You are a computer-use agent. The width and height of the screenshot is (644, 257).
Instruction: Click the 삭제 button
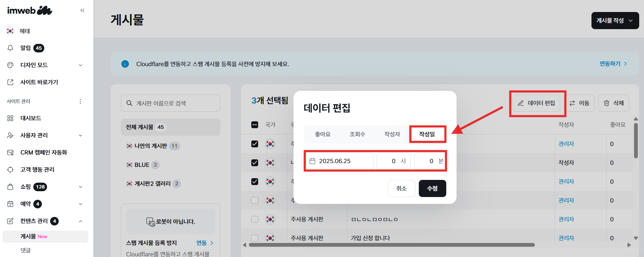tap(613, 103)
